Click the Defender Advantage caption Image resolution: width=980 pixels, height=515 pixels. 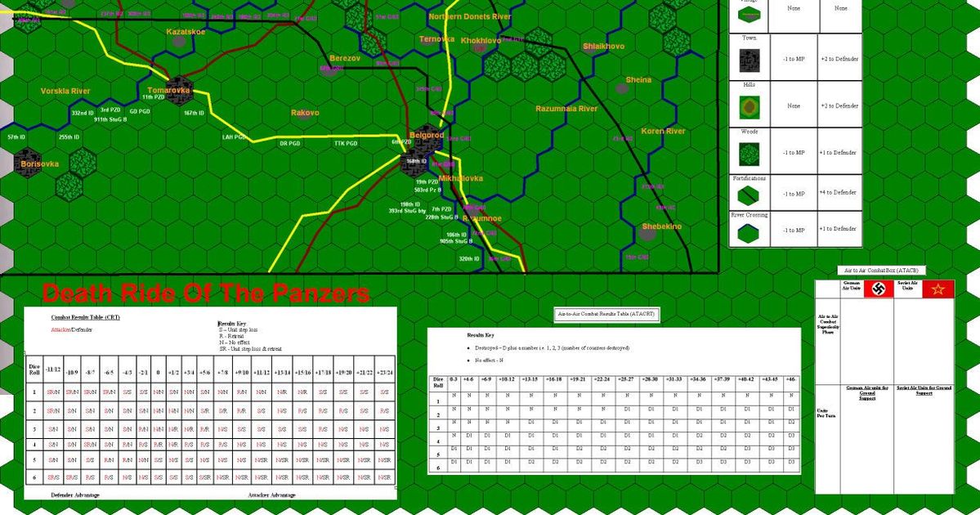[75, 495]
